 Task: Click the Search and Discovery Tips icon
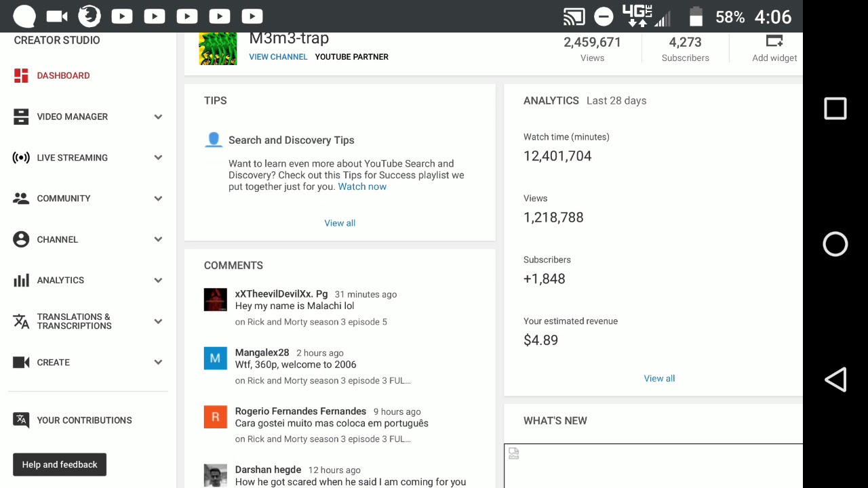[214, 140]
